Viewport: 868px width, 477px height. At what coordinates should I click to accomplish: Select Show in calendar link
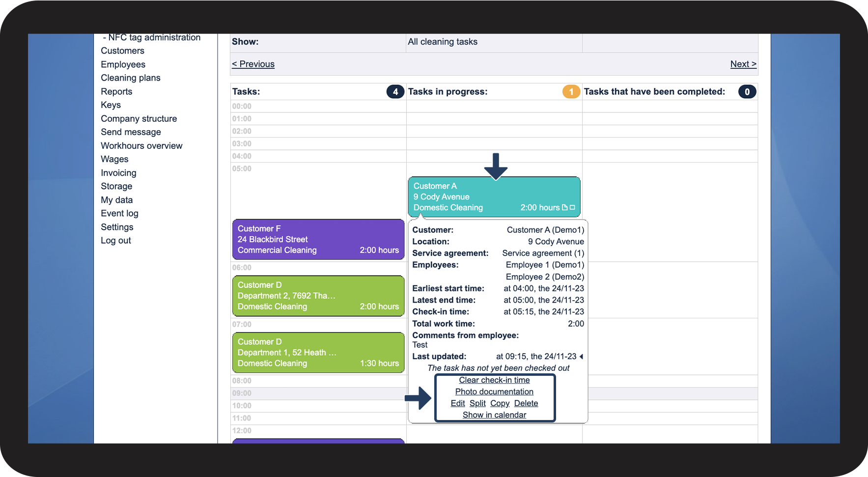coord(494,415)
